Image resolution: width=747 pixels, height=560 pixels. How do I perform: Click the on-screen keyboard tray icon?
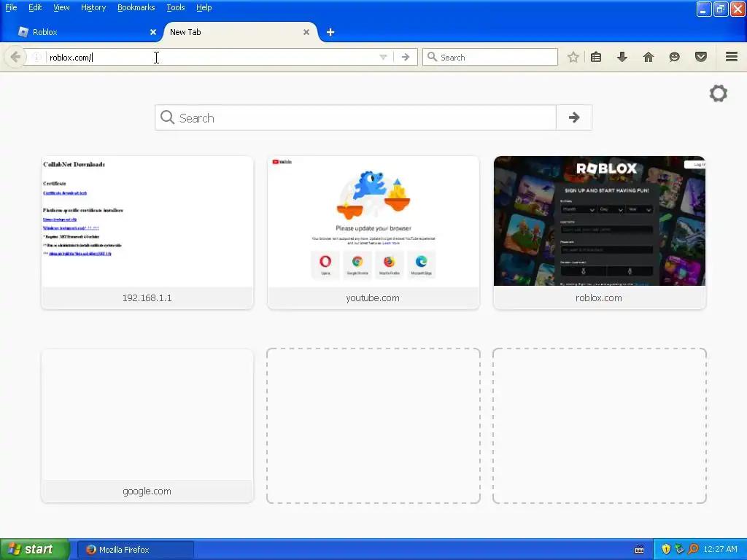[639, 550]
